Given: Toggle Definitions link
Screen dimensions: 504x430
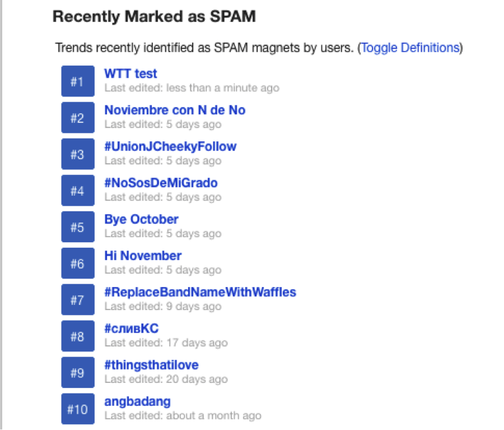Looking at the screenshot, I should pyautogui.click(x=410, y=48).
